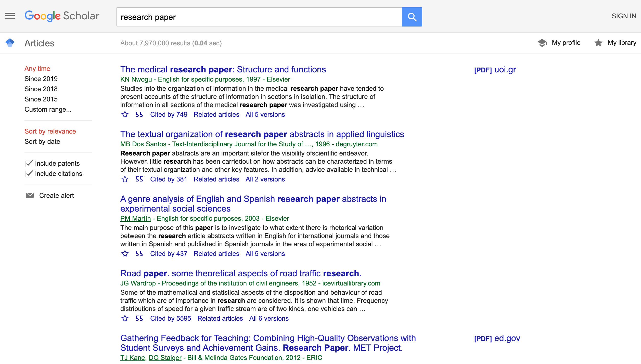
Task: Open the genre analysis English and Spanish article
Action: [253, 204]
